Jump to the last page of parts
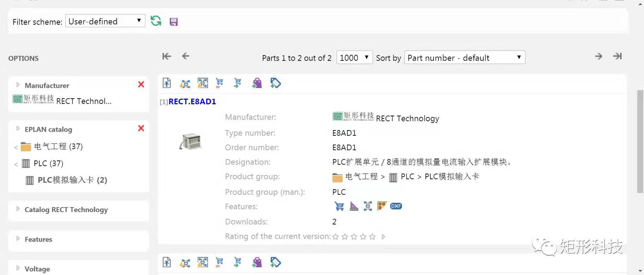644x275 pixels. coord(617,56)
